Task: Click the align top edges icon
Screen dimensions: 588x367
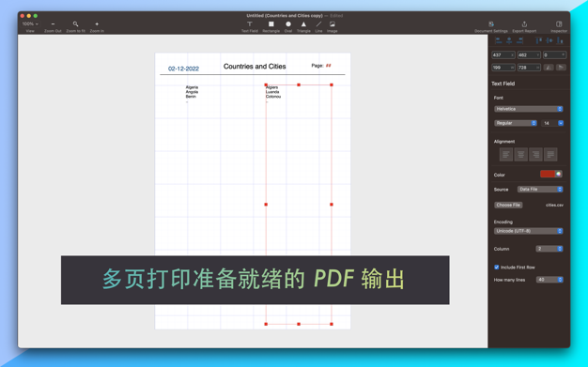Action: point(539,40)
